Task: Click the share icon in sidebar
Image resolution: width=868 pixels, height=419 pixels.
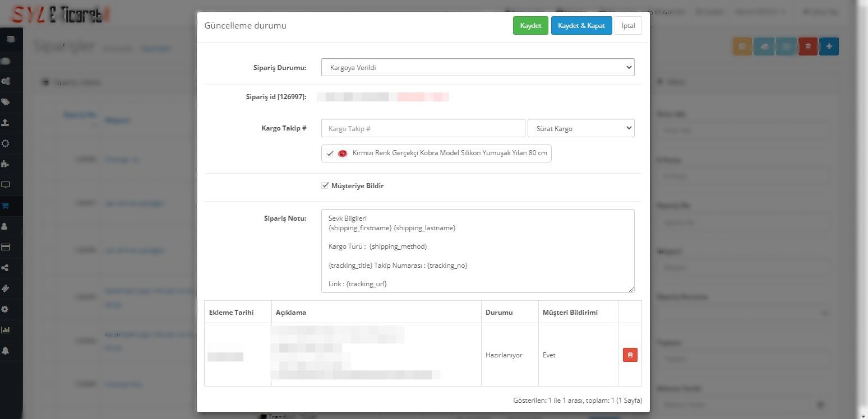Action: 6,268
